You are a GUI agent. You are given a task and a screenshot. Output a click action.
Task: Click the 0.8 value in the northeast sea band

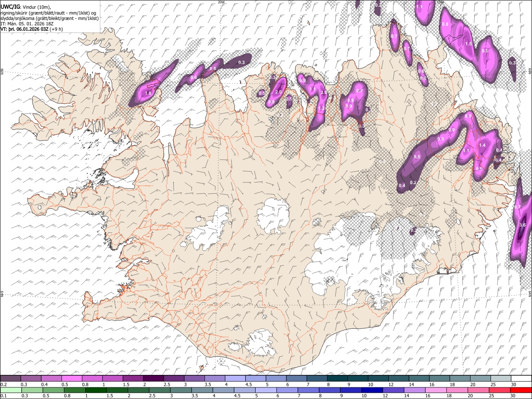[x=445, y=24]
